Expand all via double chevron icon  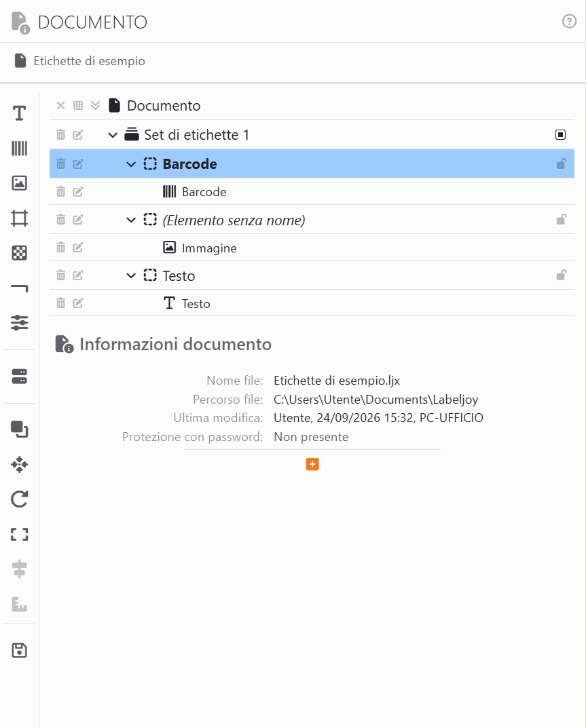coord(95,105)
